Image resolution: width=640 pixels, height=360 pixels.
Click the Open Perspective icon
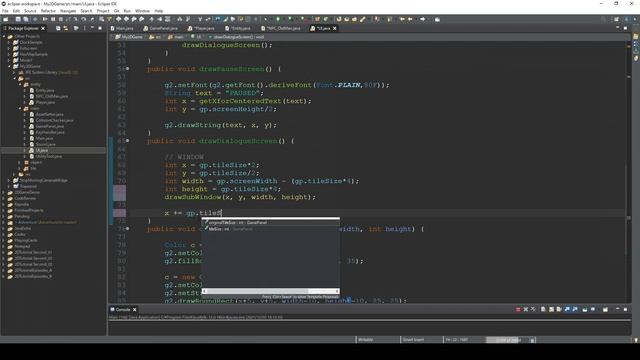click(616, 19)
